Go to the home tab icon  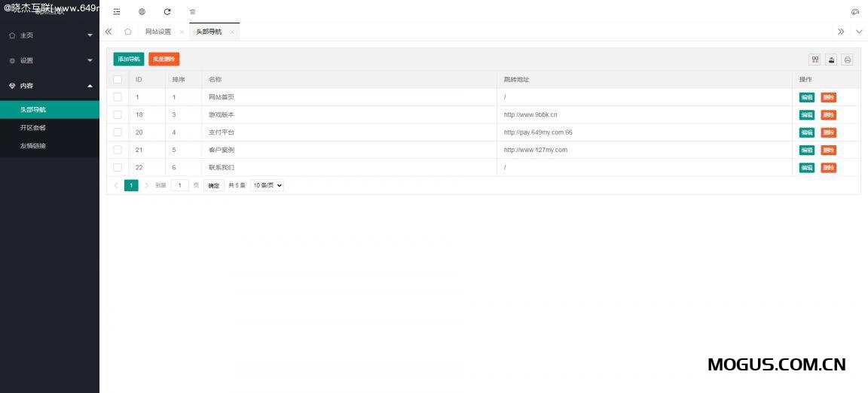click(x=128, y=32)
